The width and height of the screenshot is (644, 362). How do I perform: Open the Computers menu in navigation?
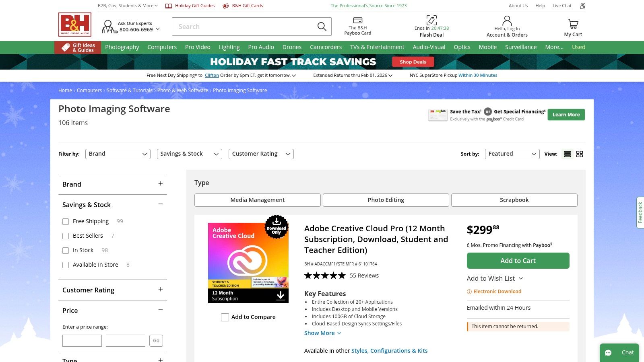[162, 47]
